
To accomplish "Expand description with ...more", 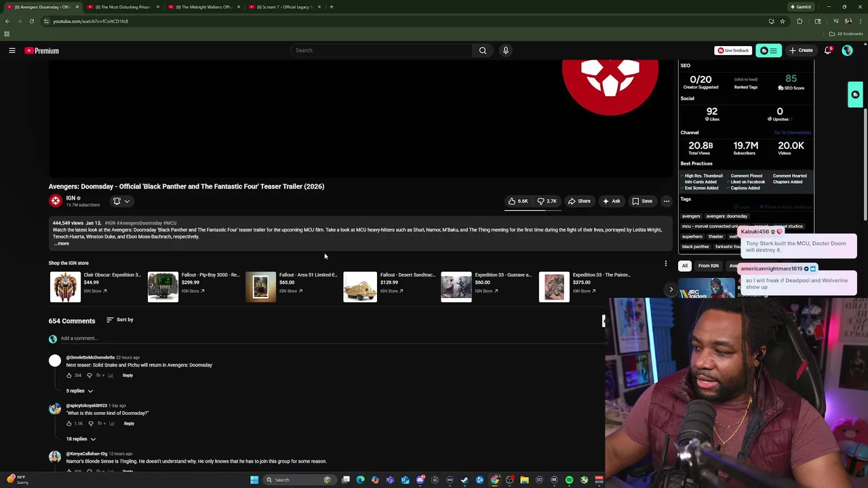I will pyautogui.click(x=62, y=243).
